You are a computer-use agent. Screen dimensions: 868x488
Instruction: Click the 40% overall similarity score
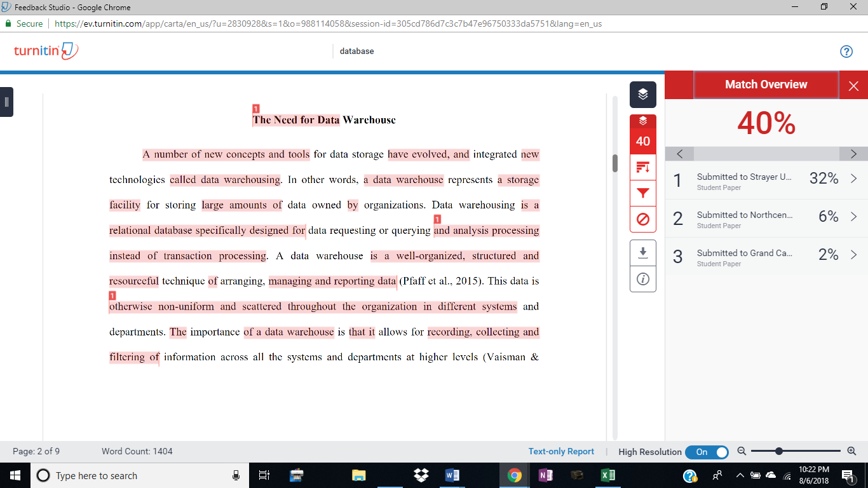pos(766,123)
